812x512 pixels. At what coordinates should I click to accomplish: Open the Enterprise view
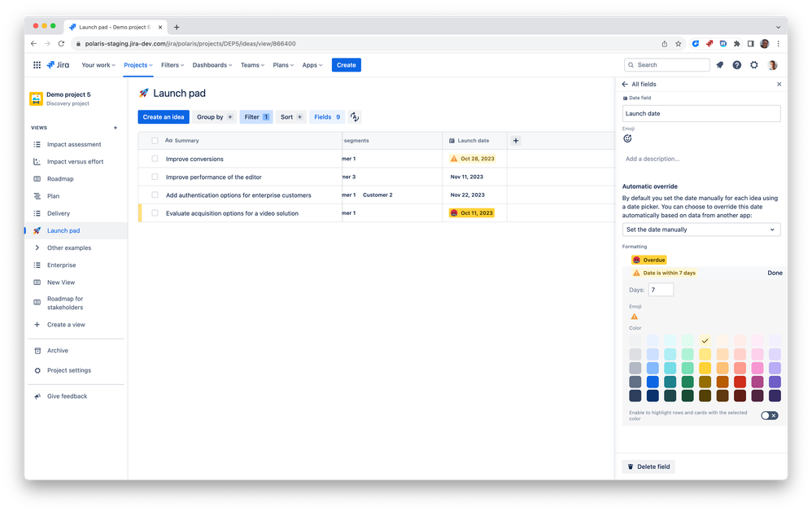coord(61,265)
